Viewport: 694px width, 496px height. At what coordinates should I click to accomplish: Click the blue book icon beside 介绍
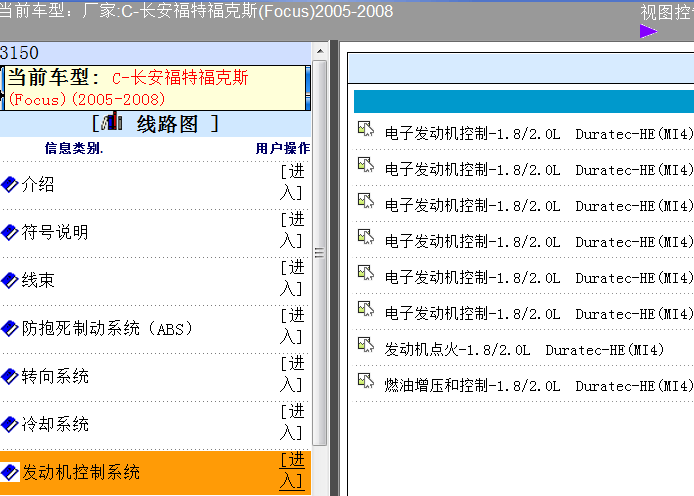(x=9, y=185)
